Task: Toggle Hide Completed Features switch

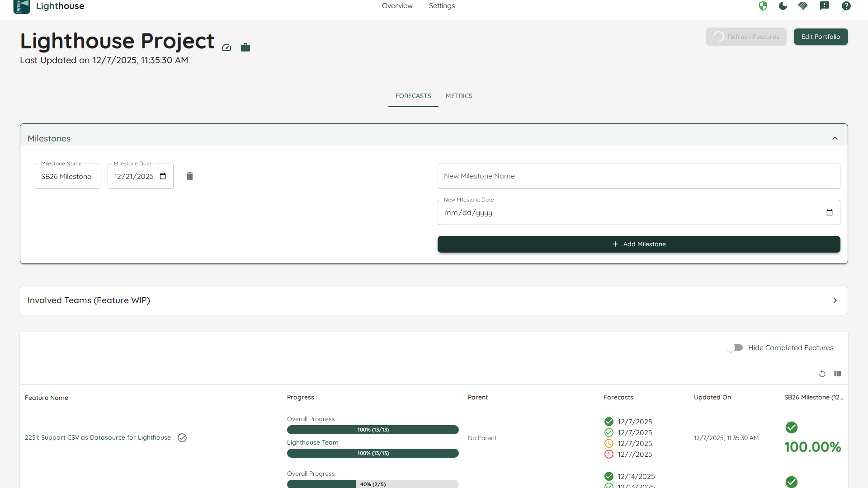Action: 734,347
